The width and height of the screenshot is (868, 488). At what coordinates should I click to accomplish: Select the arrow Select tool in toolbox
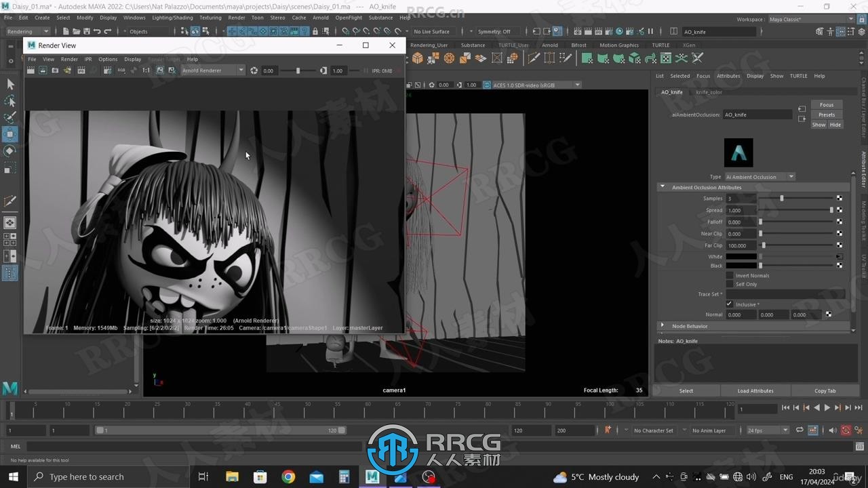(10, 84)
